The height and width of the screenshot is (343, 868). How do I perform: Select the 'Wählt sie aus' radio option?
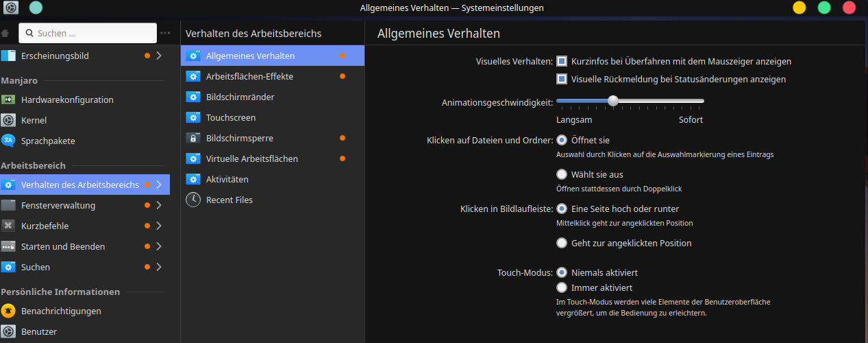pyautogui.click(x=562, y=174)
